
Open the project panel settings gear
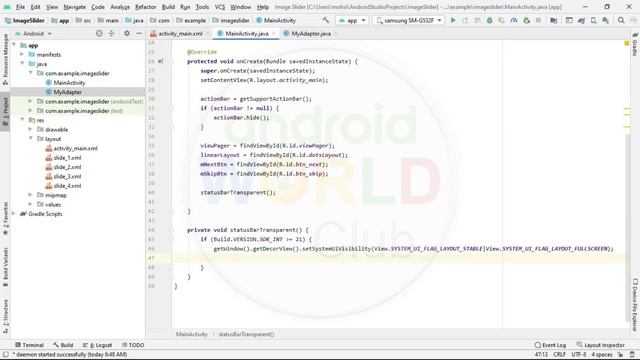(127, 33)
